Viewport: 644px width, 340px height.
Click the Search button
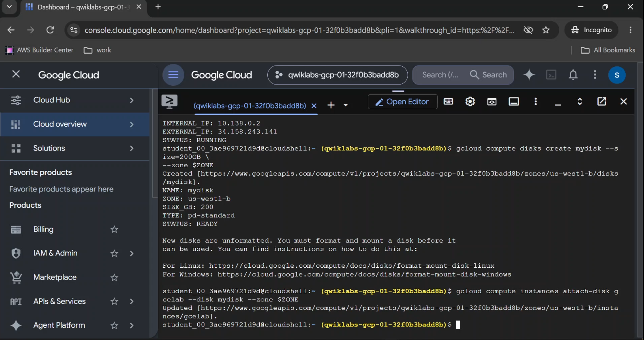click(488, 75)
